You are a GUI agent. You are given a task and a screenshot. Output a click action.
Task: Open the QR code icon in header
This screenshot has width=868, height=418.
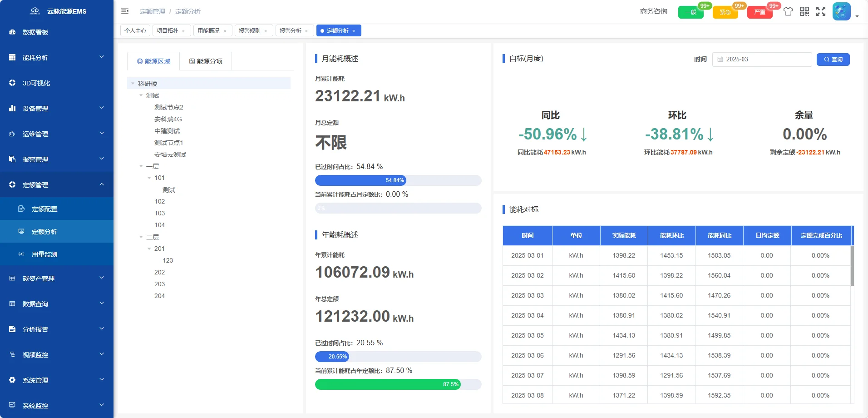pyautogui.click(x=805, y=11)
